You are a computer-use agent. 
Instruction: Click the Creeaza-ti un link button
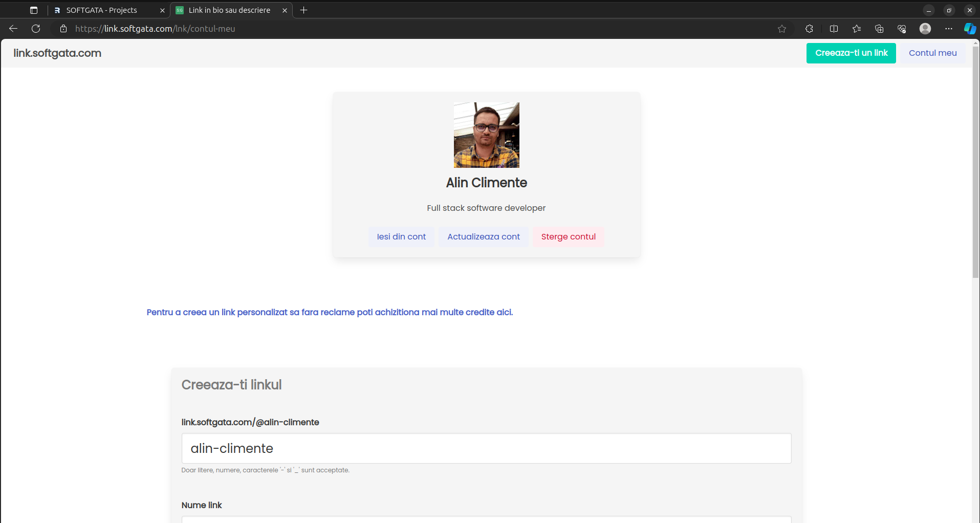[x=851, y=53]
